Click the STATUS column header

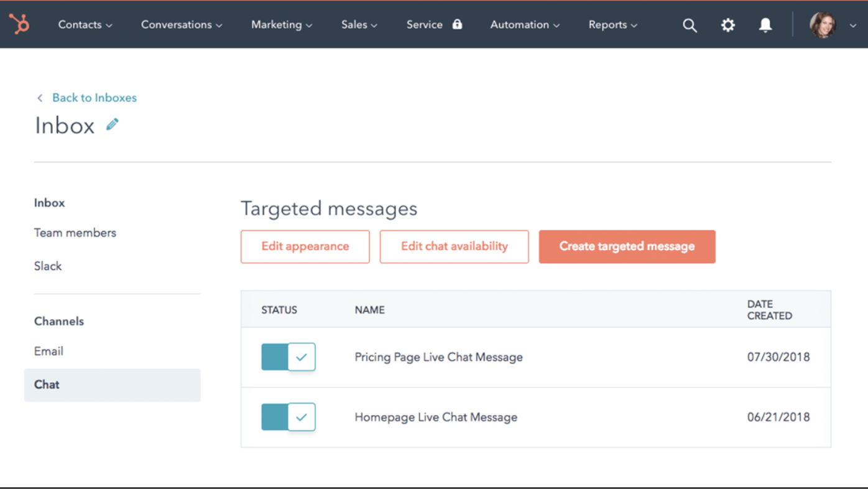[x=279, y=310]
